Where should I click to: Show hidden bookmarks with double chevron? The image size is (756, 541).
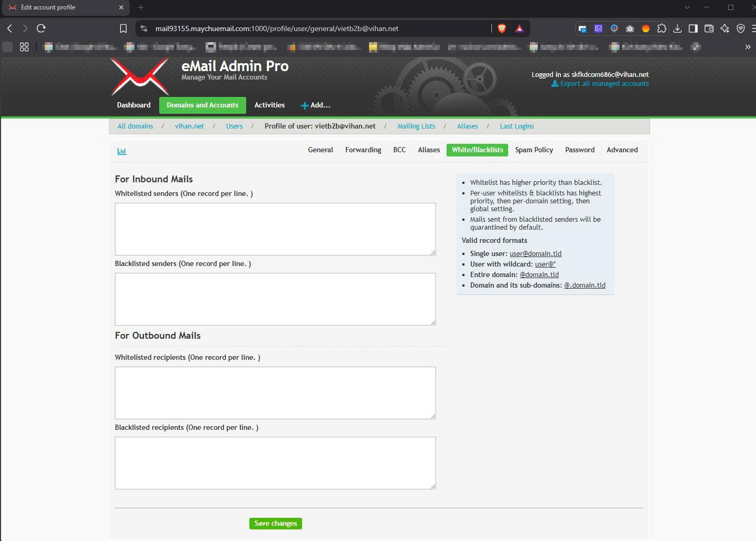pos(748,47)
